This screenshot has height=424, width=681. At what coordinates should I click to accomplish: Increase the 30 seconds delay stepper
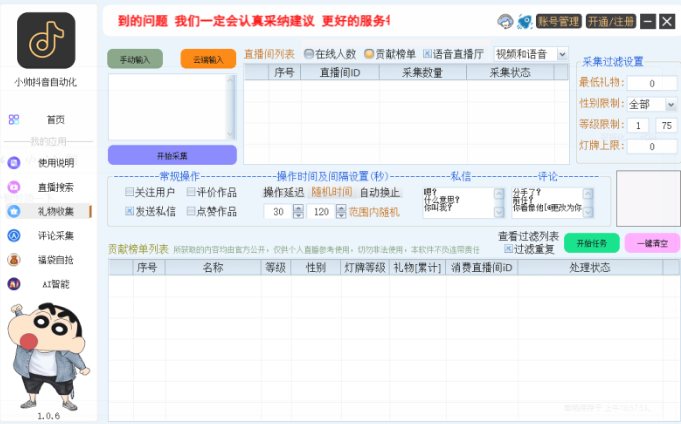coord(298,208)
